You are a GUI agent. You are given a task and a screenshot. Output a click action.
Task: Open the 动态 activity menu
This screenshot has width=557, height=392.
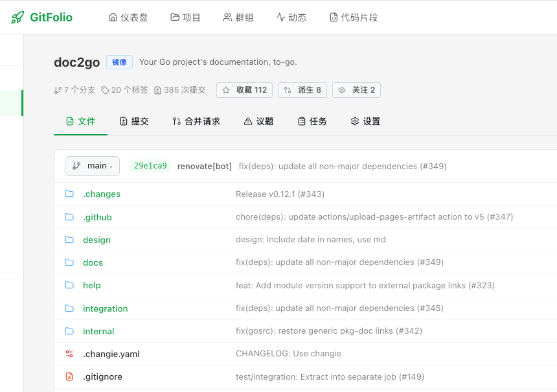click(x=291, y=17)
